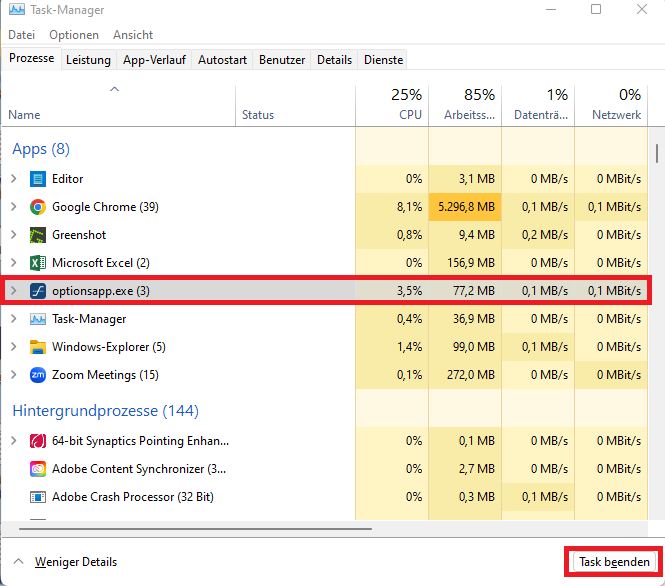The image size is (665, 586).
Task: Click the Google Chrome (39) name
Action: tap(105, 207)
